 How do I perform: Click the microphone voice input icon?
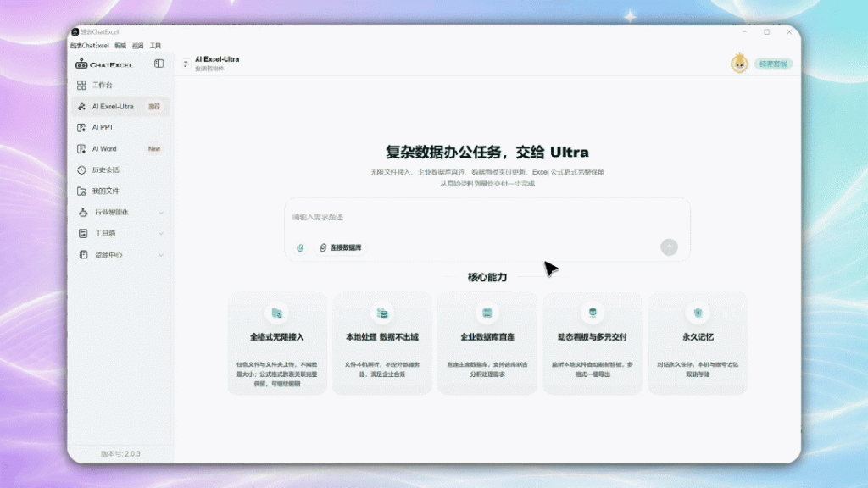pos(300,248)
